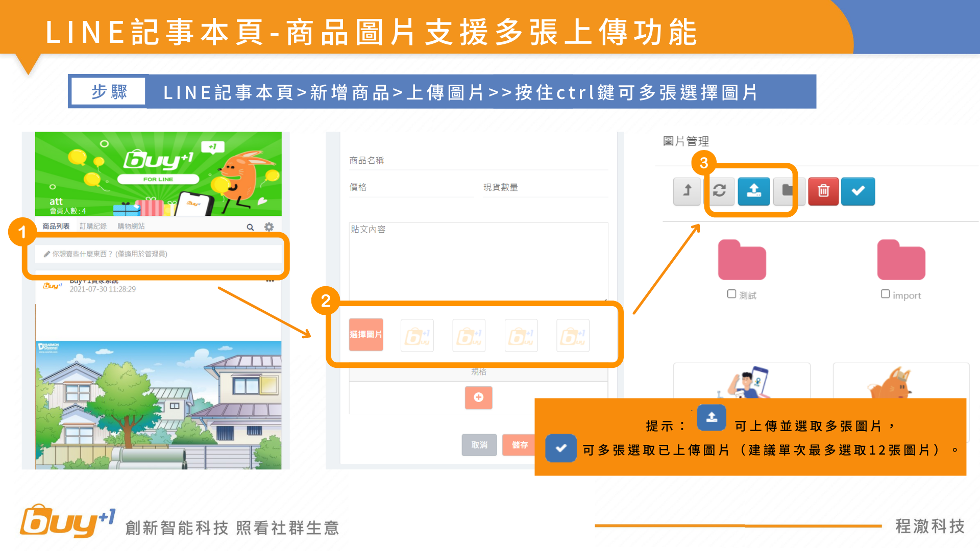Viewport: 980px width, 551px height.
Task: Switch to the 商品列表 tab
Action: coord(56,226)
